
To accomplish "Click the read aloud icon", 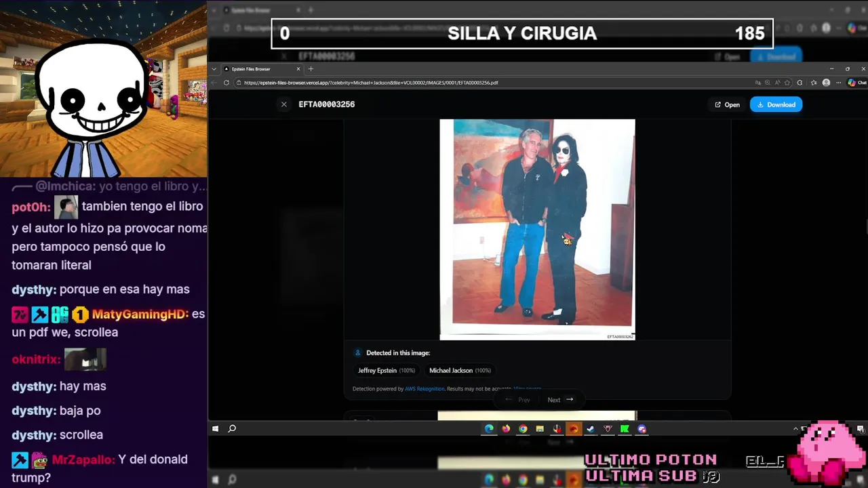I will (777, 83).
